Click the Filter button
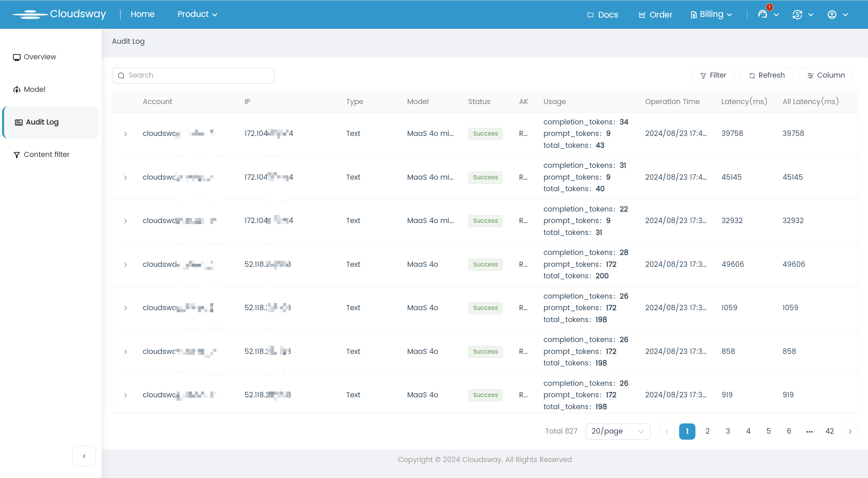Viewport: 868px width, 478px height. [x=713, y=75]
